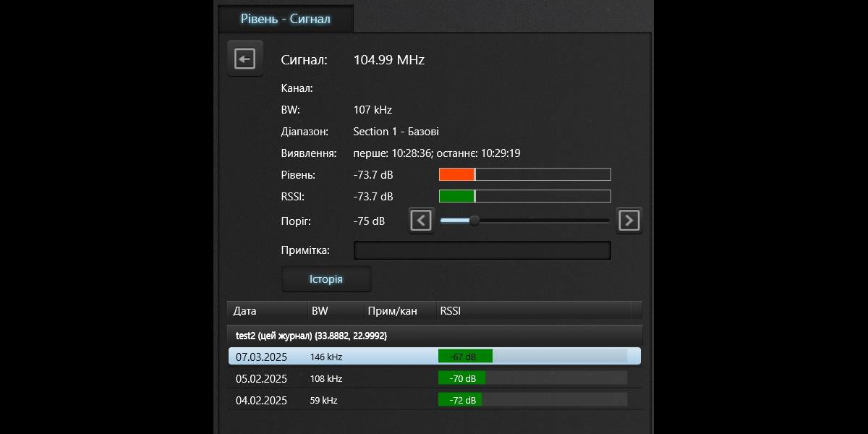
Task: Select the -72 dB badge of row 04.02.2025
Action: 460,399
